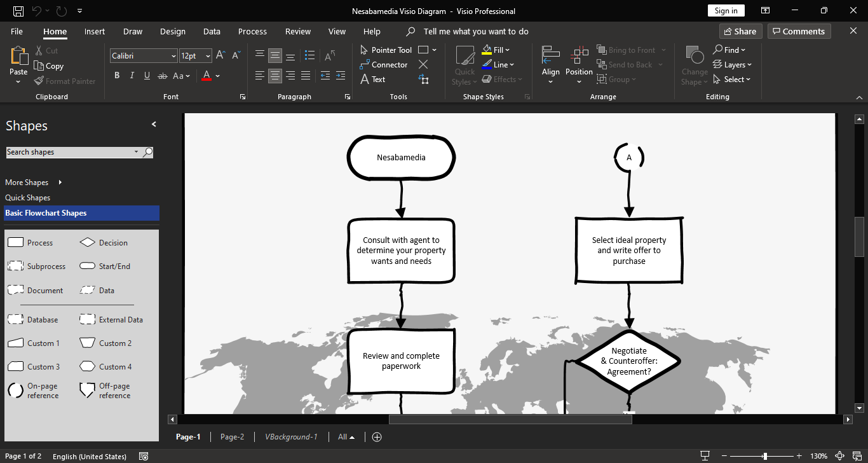Click the zoom slider in status bar
This screenshot has height=463, width=868.
pyautogui.click(x=764, y=456)
